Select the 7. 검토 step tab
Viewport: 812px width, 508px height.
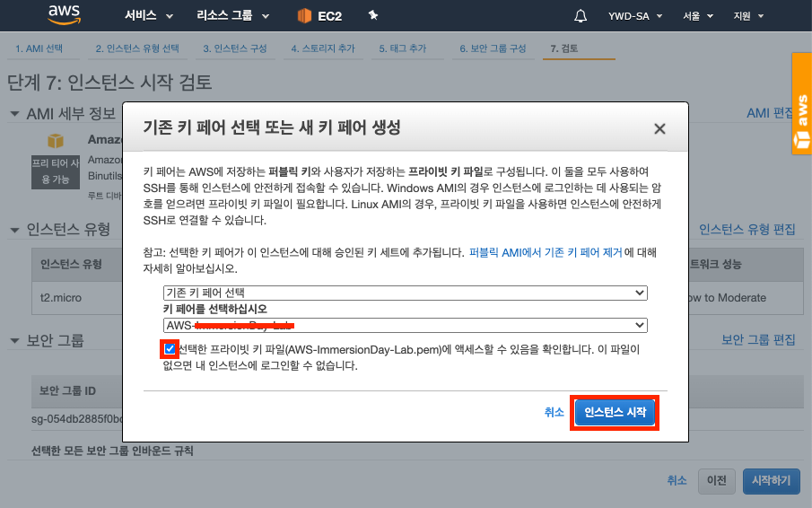pyautogui.click(x=564, y=48)
